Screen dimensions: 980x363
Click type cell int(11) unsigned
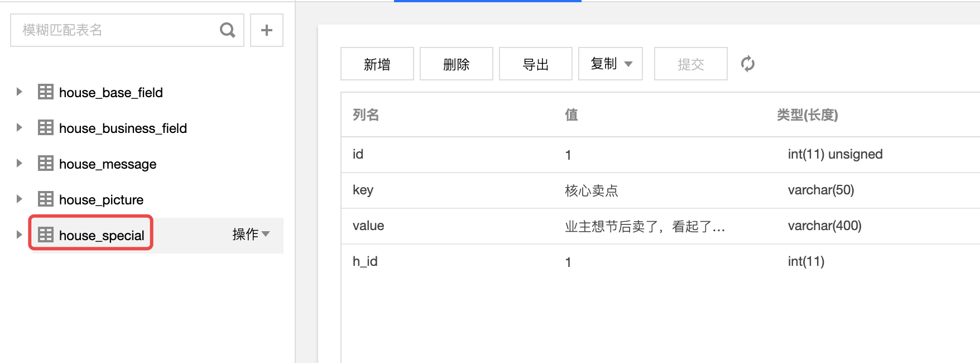point(835,154)
